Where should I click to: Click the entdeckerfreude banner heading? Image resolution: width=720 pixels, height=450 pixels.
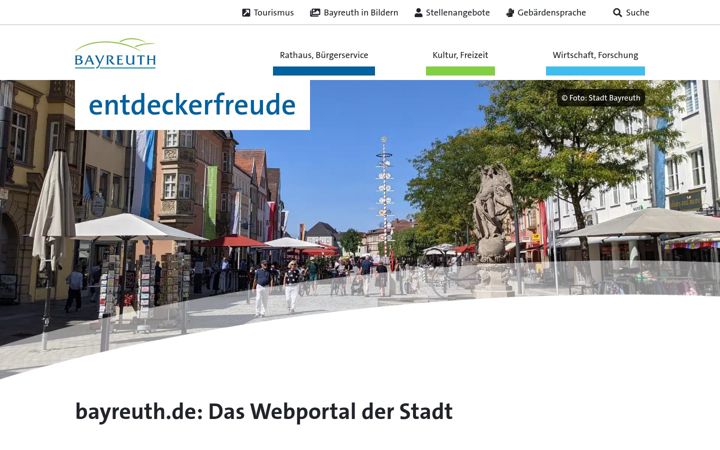(x=192, y=105)
